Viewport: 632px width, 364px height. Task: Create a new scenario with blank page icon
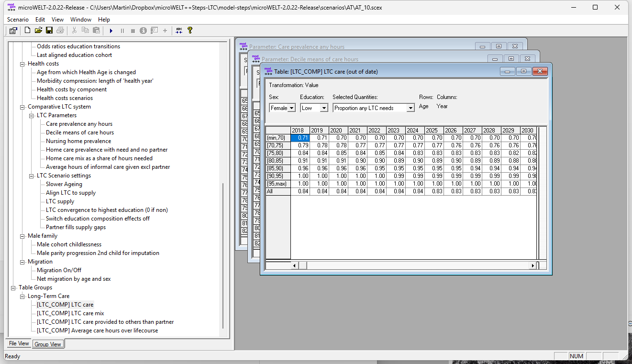pos(27,31)
